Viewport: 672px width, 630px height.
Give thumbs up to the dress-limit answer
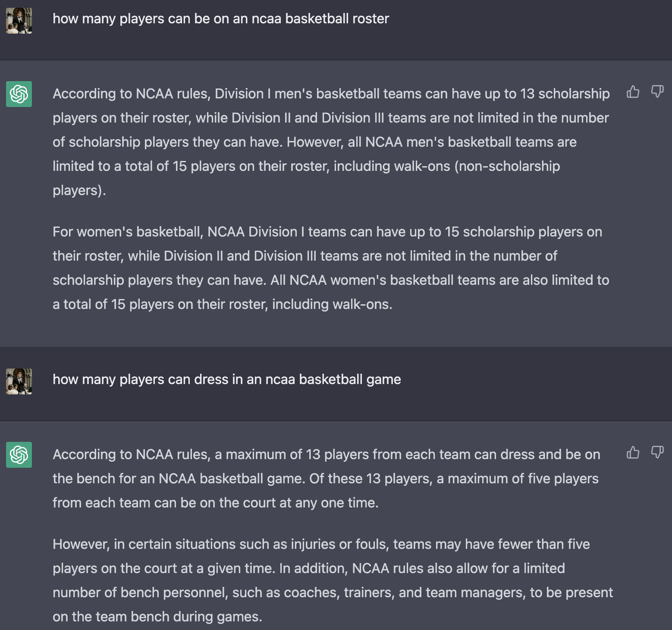click(633, 453)
